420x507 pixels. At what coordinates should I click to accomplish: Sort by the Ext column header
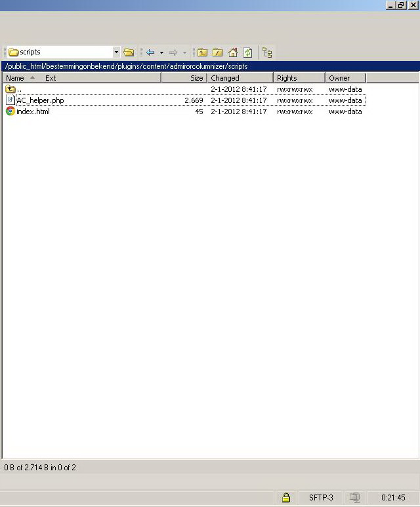[51, 78]
